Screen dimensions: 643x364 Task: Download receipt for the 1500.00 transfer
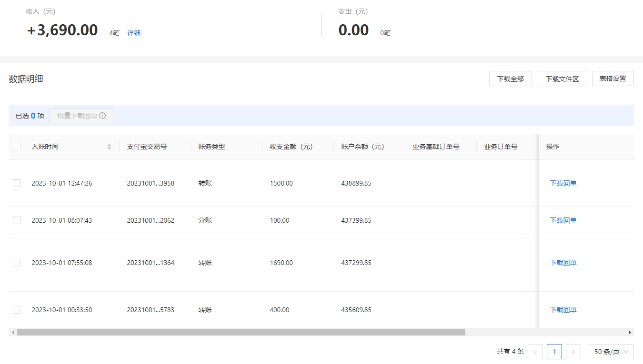click(563, 183)
